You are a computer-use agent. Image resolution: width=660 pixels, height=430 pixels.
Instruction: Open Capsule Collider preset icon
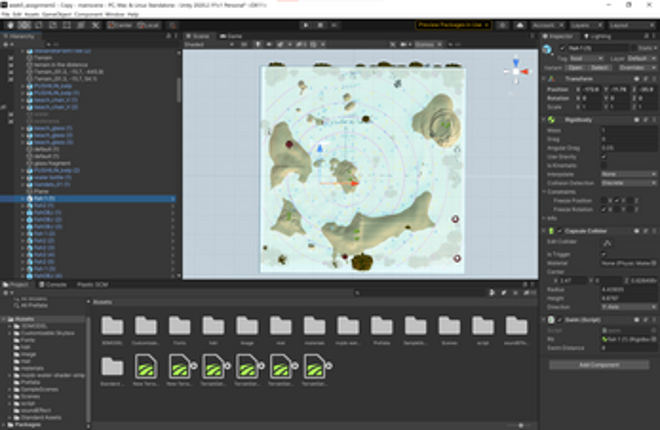click(646, 231)
